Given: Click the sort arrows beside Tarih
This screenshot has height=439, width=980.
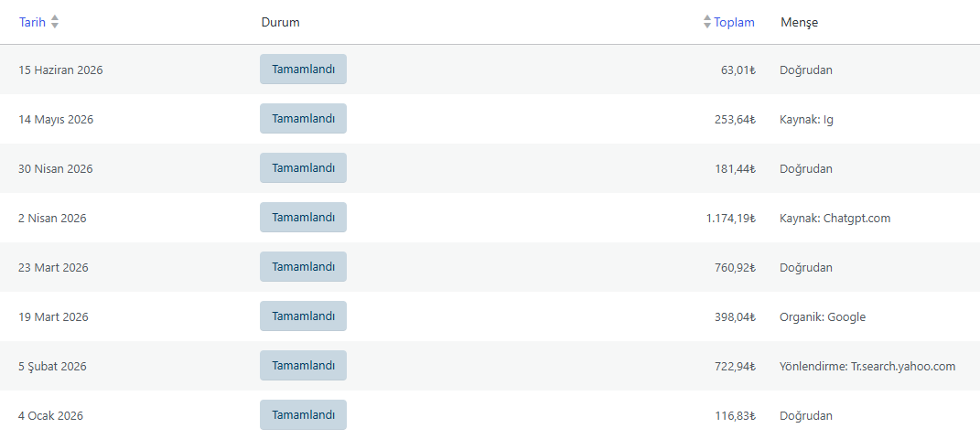Looking at the screenshot, I should coord(55,23).
